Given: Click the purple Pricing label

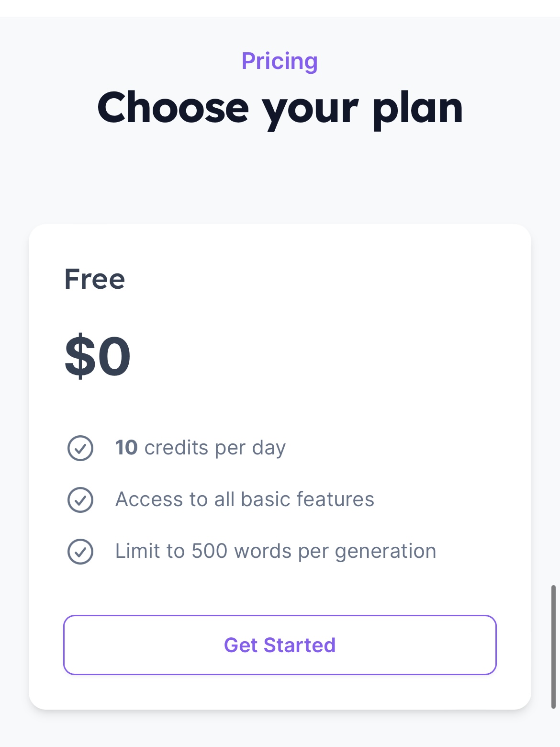Looking at the screenshot, I should [x=280, y=61].
